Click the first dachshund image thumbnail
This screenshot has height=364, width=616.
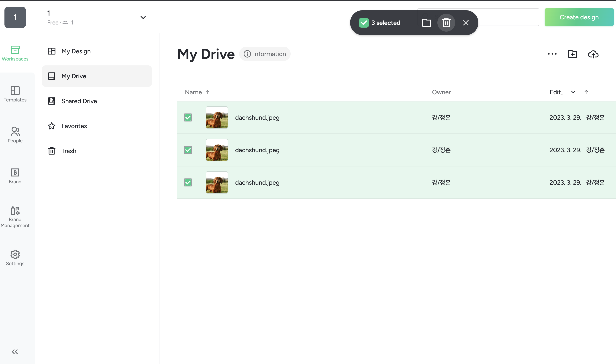[217, 117]
